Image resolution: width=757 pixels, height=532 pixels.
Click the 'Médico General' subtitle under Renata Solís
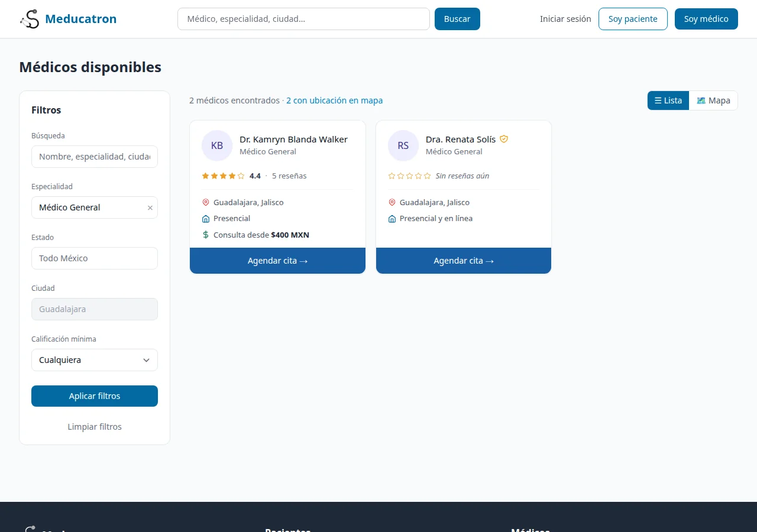(x=454, y=151)
